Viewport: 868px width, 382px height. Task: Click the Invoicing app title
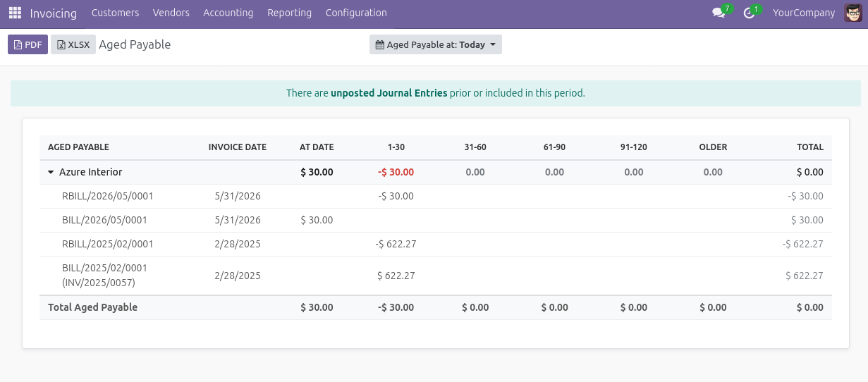click(x=54, y=13)
